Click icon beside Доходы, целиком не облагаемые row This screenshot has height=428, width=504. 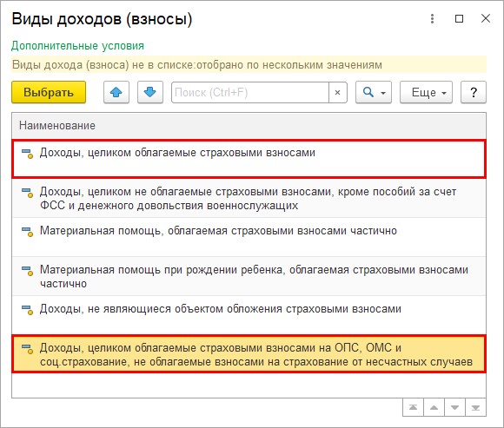[x=27, y=193]
